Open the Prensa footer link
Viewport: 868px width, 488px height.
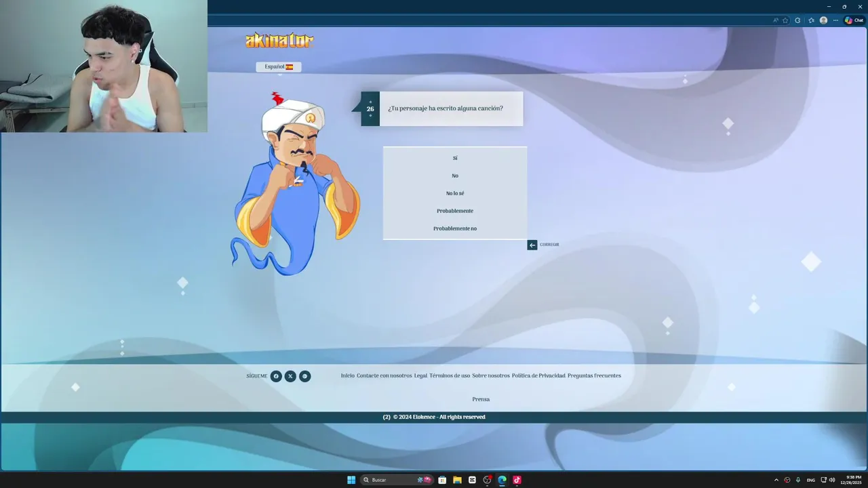pos(481,399)
